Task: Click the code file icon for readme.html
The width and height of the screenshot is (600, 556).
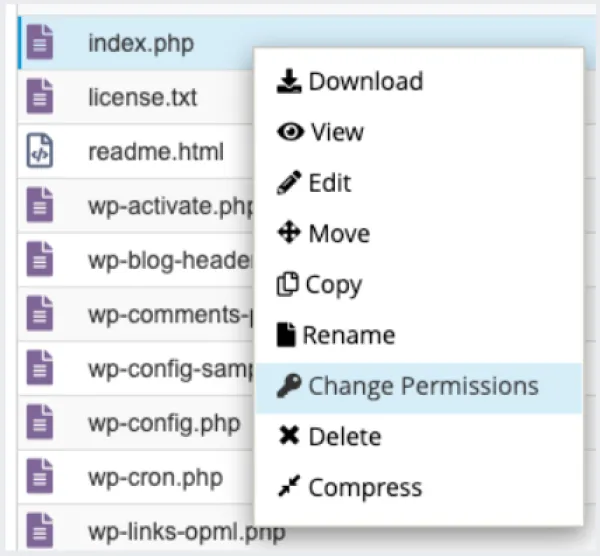Action: point(39,151)
